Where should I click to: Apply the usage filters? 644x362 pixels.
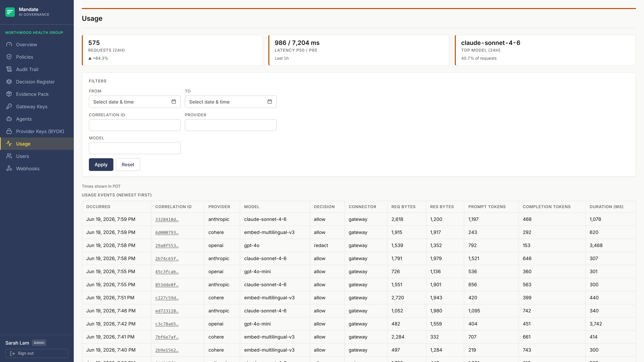tap(101, 165)
